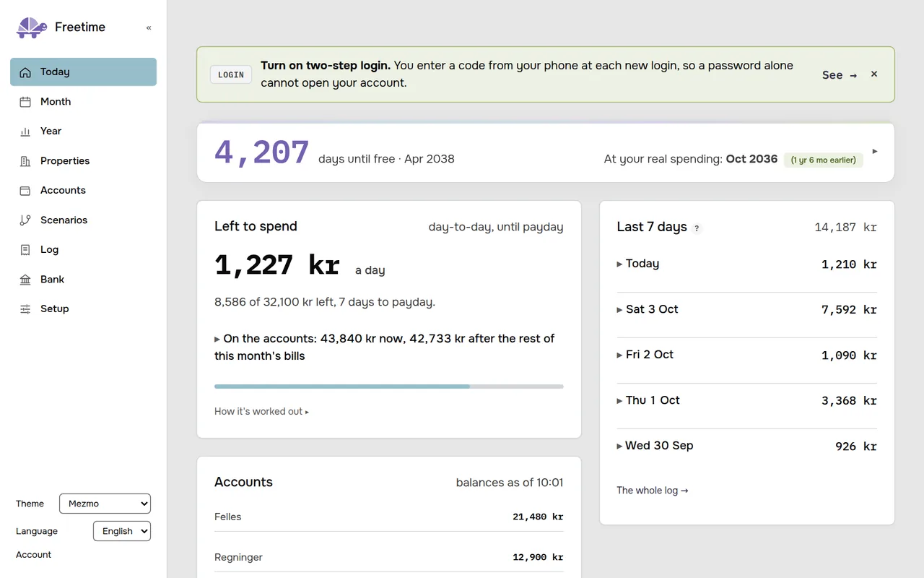Expand the Wed 30 Sep spending row

(x=746, y=447)
